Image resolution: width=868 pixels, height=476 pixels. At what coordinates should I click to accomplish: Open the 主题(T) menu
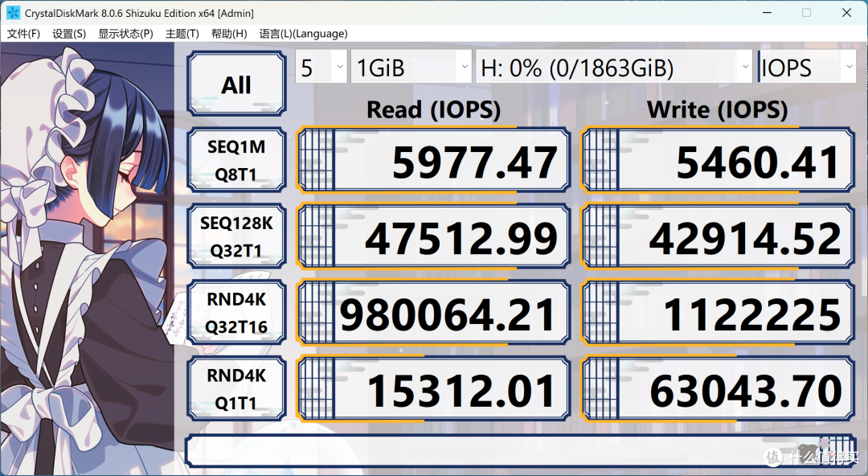click(x=182, y=34)
